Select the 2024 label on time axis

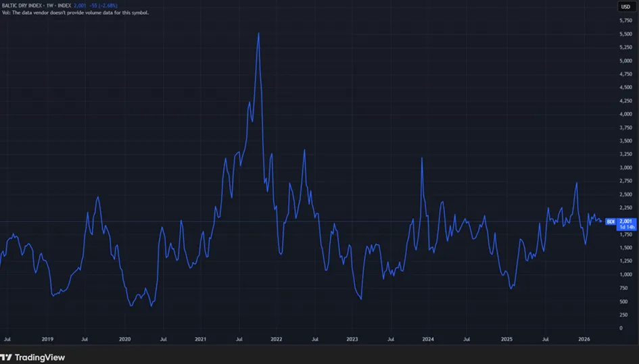(428, 339)
